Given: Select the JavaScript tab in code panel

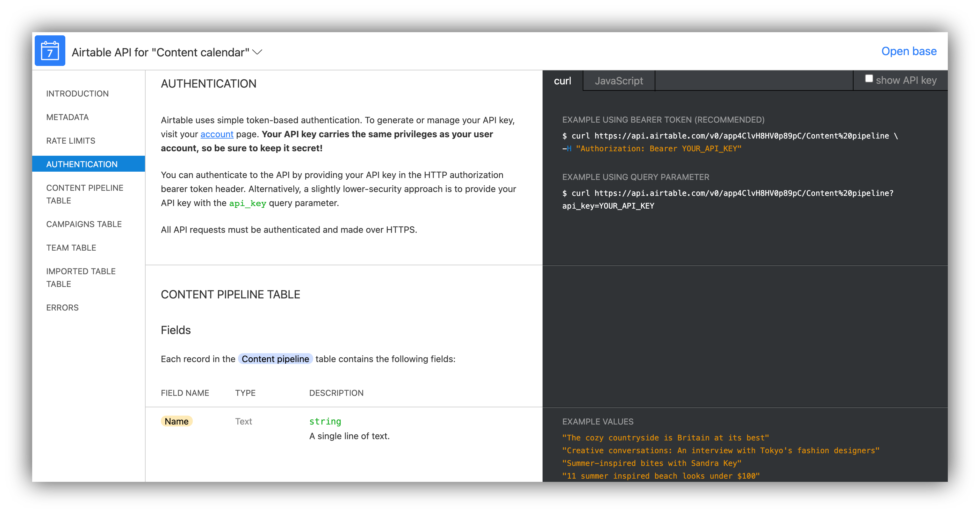Looking at the screenshot, I should (619, 80).
